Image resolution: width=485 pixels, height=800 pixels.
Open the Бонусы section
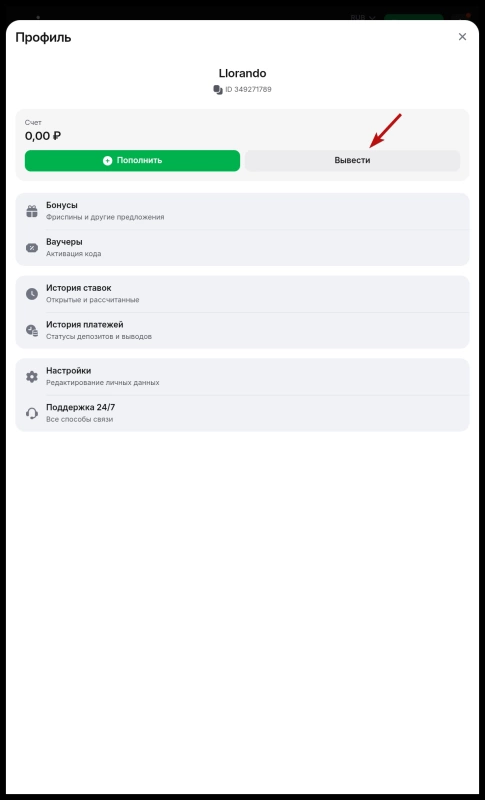(242, 211)
